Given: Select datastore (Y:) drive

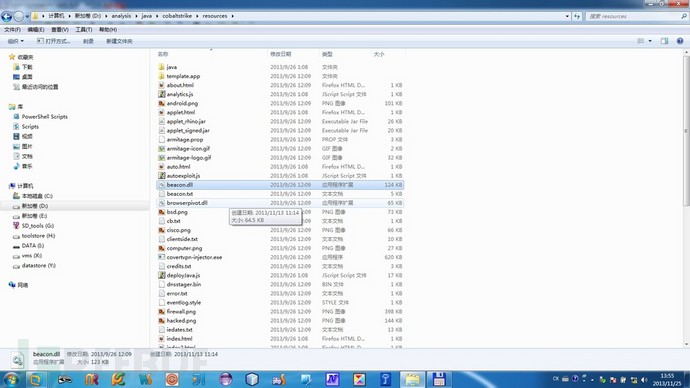Looking at the screenshot, I should (x=34, y=266).
